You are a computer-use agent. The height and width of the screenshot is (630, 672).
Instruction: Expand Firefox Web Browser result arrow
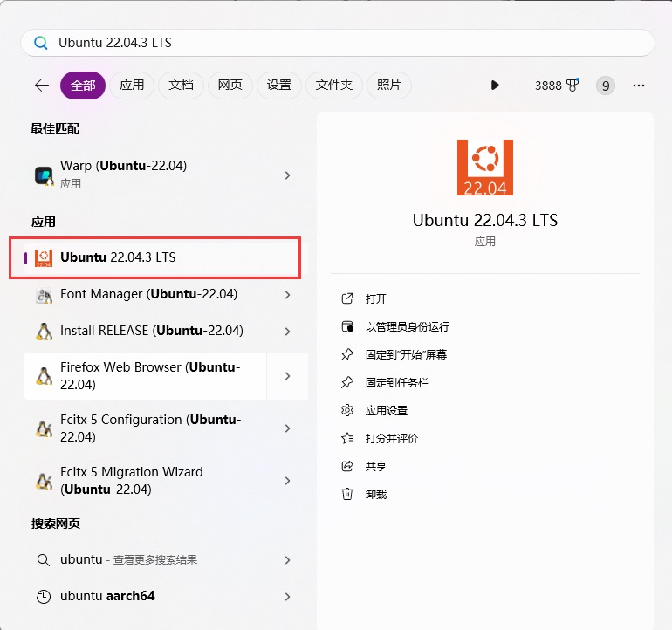coord(287,376)
